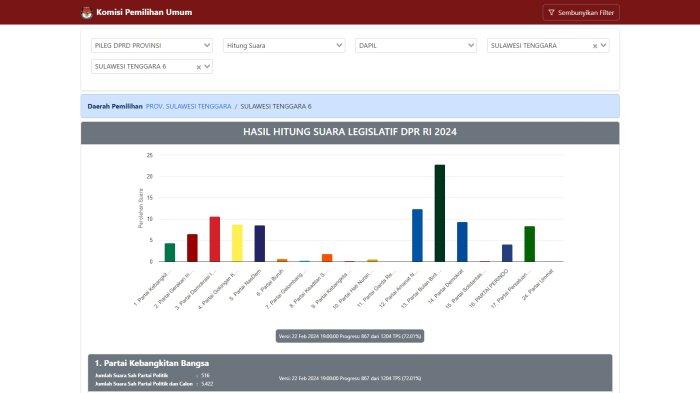
Task: Click the 5. Partai NasDem axis label
Action: pos(245,284)
